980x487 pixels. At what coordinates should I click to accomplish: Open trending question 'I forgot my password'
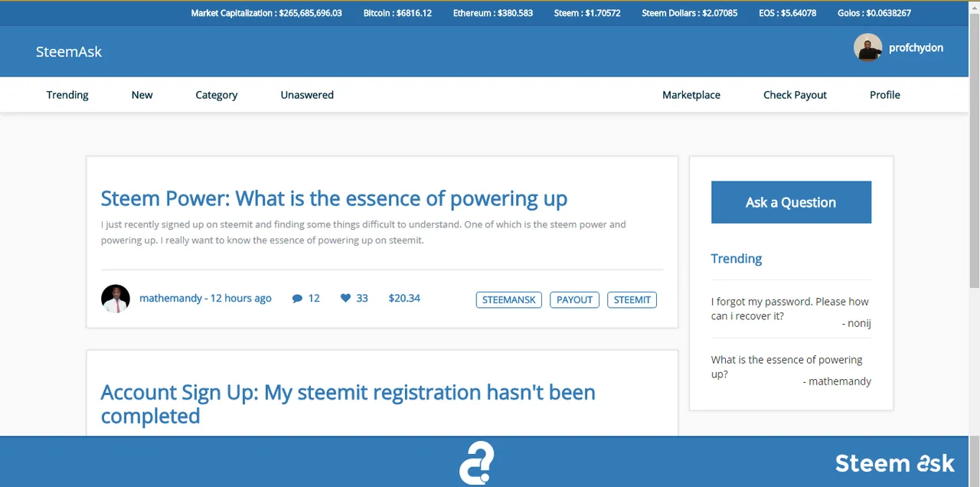pos(789,309)
